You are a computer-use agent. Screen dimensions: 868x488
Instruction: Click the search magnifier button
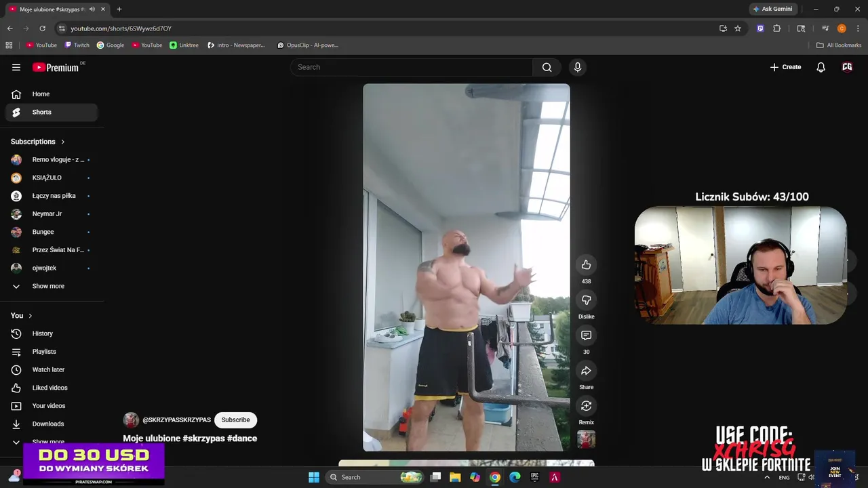click(x=547, y=67)
